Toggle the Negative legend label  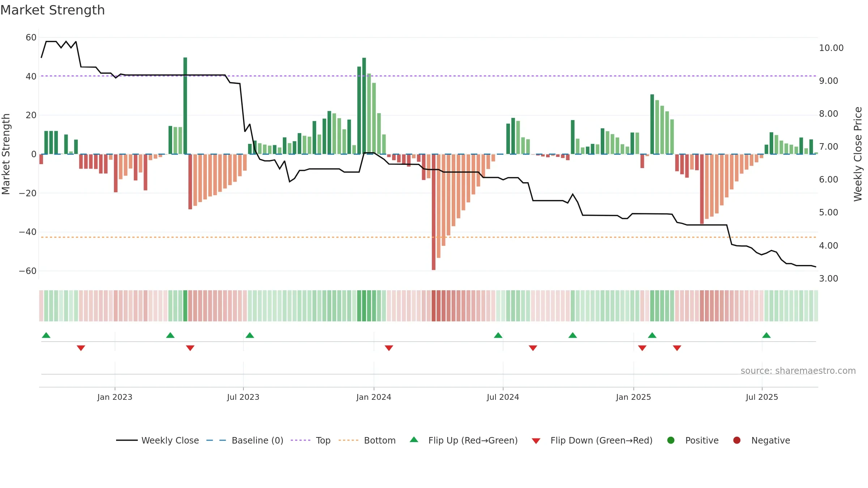[x=771, y=440]
